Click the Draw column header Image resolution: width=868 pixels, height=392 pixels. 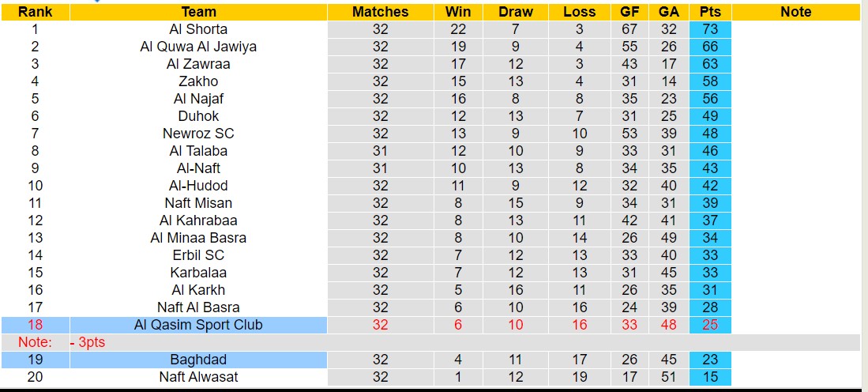click(x=516, y=12)
